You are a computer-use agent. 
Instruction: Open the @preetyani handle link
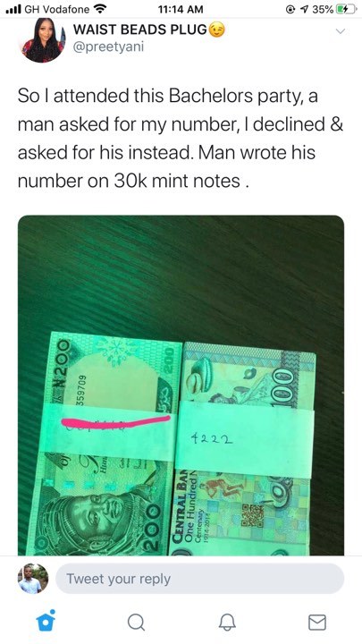pos(108,47)
